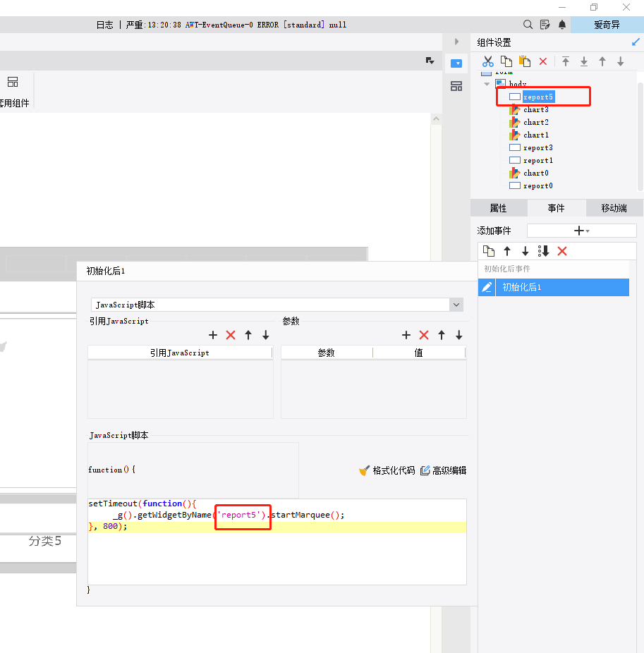Click the 格式化代码 button

[x=387, y=470]
